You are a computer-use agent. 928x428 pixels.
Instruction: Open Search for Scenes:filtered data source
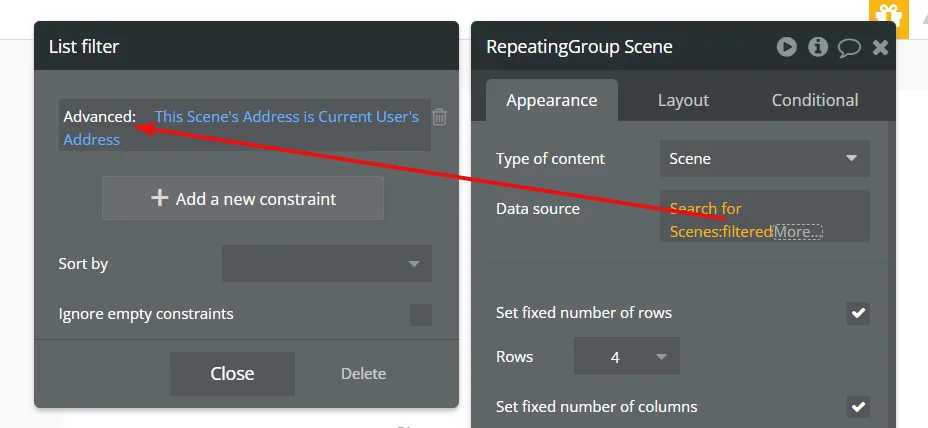[720, 220]
